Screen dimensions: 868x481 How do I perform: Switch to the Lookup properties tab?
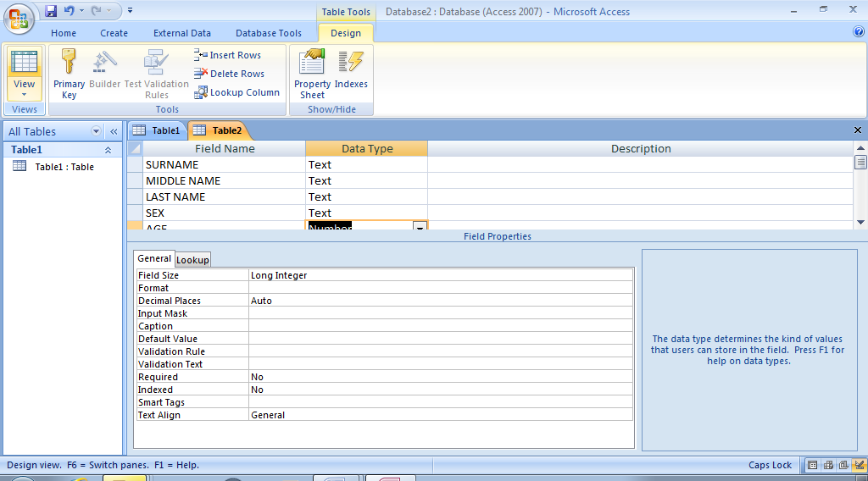tap(192, 260)
